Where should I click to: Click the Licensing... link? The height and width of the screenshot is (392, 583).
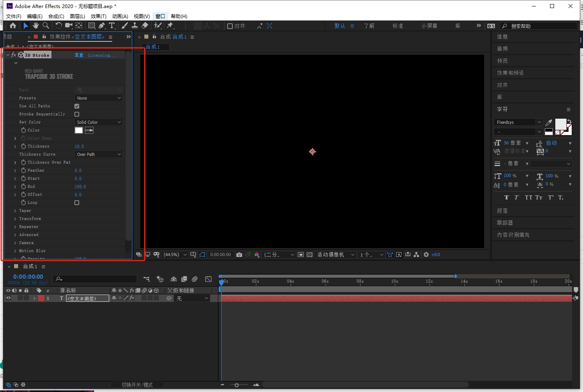(102, 55)
